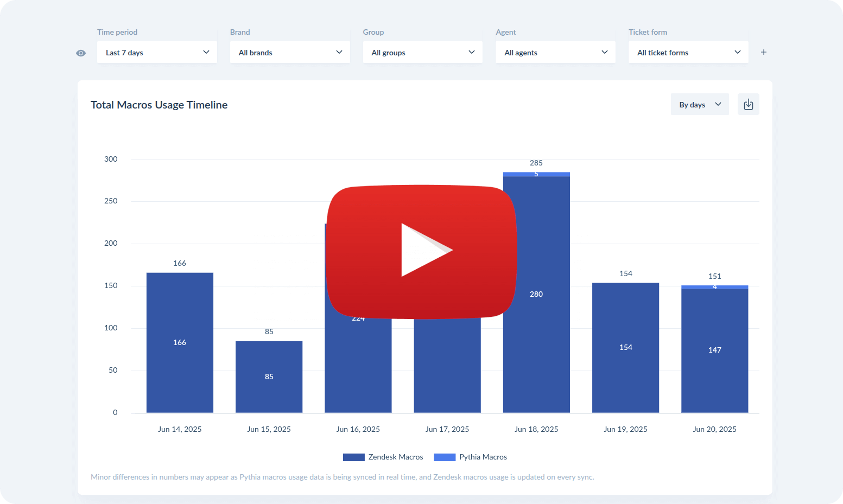Toggle Pythia Macros legend color swatch
This screenshot has height=504, width=843.
[445, 457]
